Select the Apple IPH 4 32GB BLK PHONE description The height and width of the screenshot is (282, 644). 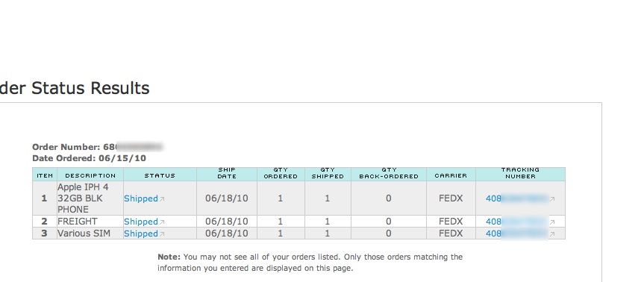(84, 198)
